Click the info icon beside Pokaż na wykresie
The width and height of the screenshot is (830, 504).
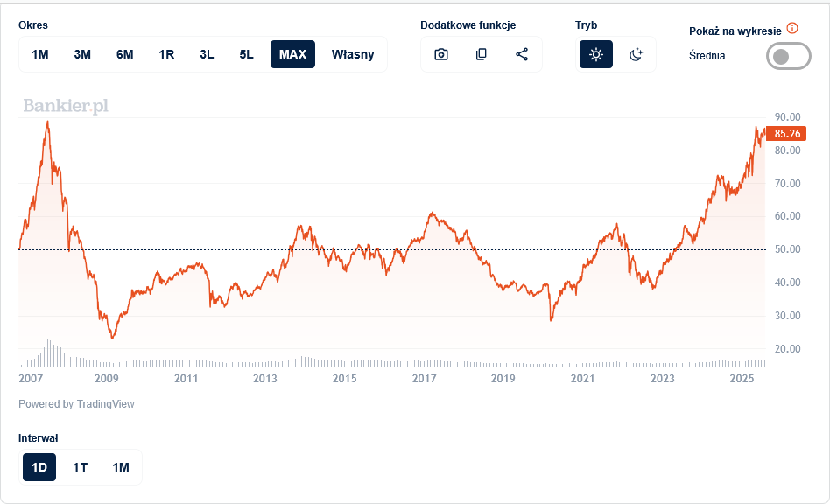click(x=792, y=28)
